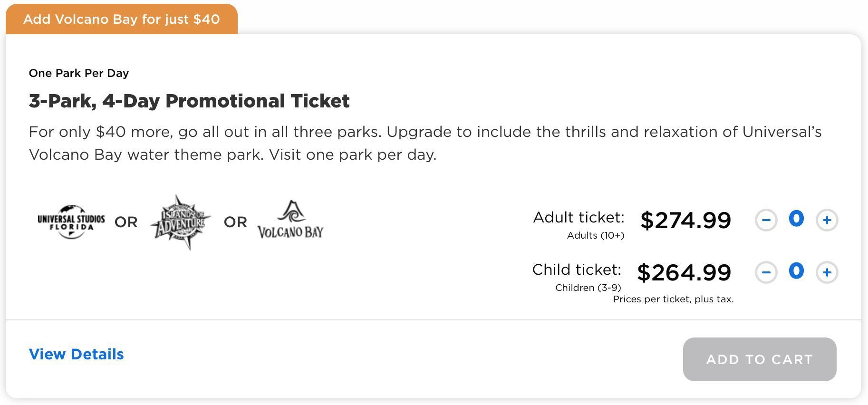Click the Prices per ticket, plus tax note
This screenshot has width=868, height=405.
coord(673,299)
